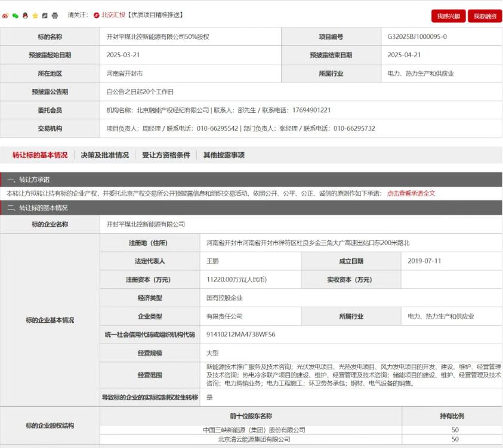The width and height of the screenshot is (503, 448).
Task: Open the 决策及批准情况 tab
Action: click(105, 155)
